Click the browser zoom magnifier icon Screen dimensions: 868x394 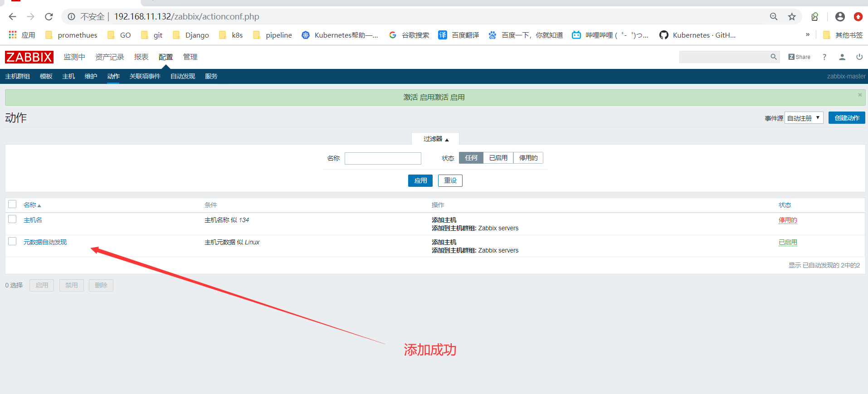click(x=774, y=17)
